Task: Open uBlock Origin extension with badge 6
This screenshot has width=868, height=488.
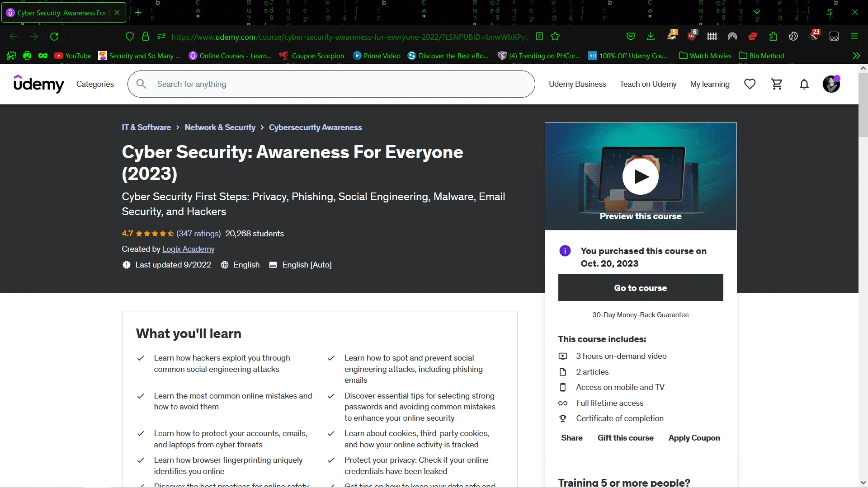Action: coord(692,36)
